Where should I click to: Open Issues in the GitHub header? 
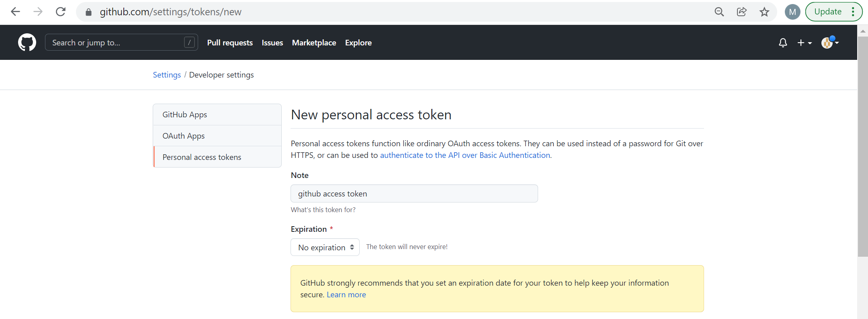pyautogui.click(x=272, y=43)
